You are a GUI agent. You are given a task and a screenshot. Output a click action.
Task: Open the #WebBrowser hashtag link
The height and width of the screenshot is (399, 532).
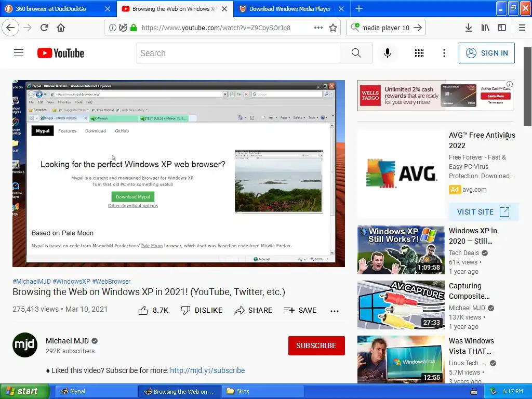(x=111, y=281)
